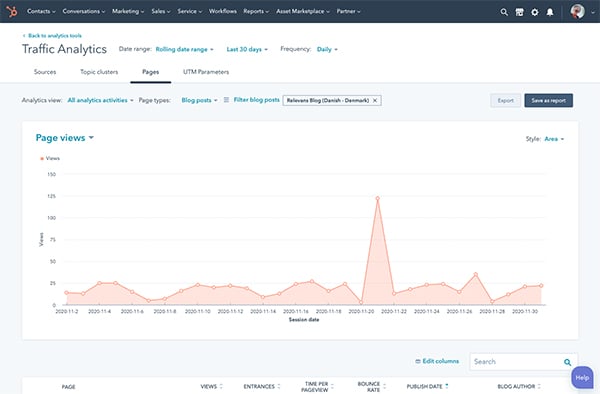600x394 pixels.
Task: Click the search magnifier in table search box
Action: (567, 362)
